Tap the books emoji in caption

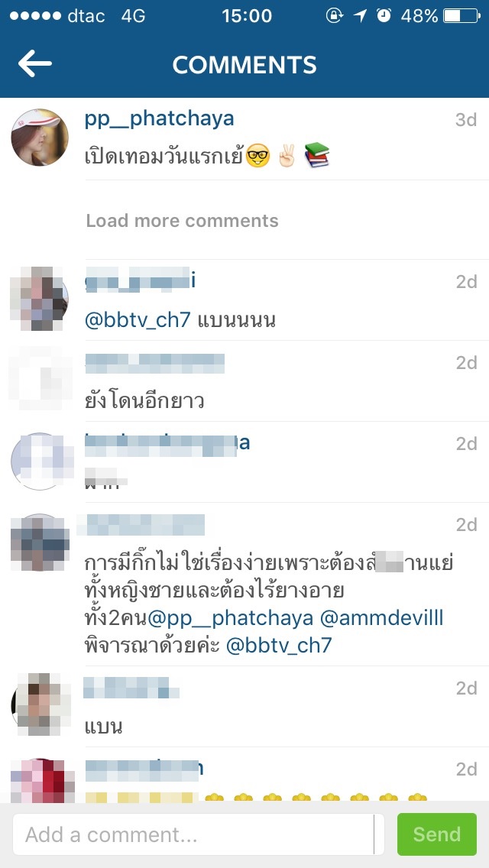[317, 156]
